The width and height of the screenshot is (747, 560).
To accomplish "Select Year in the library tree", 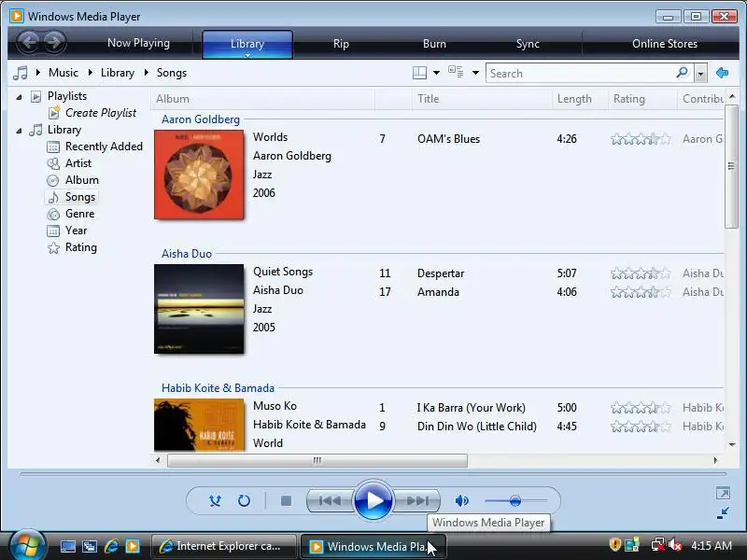I will pos(76,231).
